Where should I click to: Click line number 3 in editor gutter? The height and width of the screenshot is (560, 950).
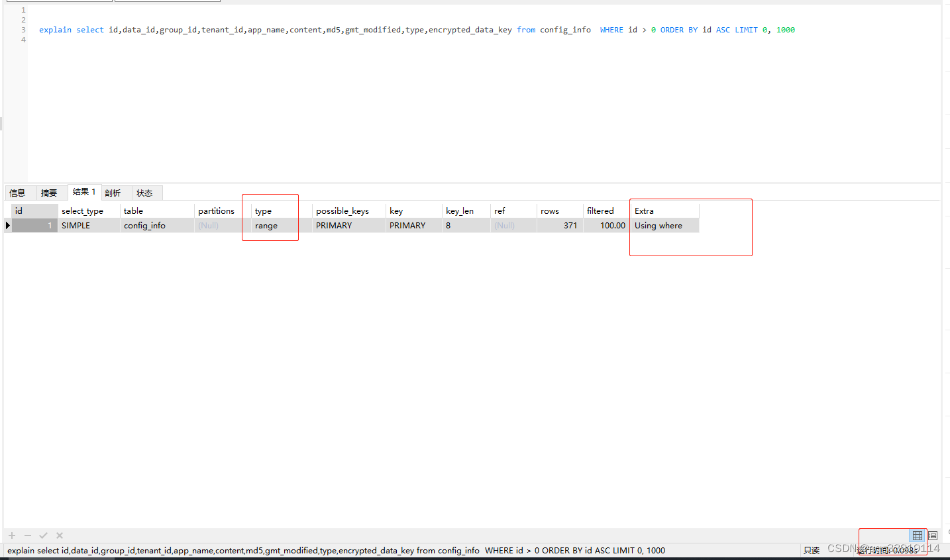23,29
